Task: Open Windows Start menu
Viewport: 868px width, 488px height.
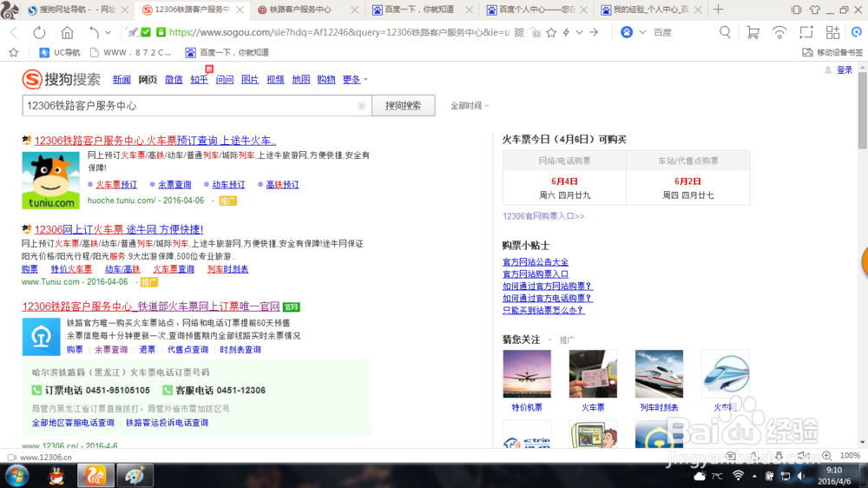Action: (x=17, y=476)
